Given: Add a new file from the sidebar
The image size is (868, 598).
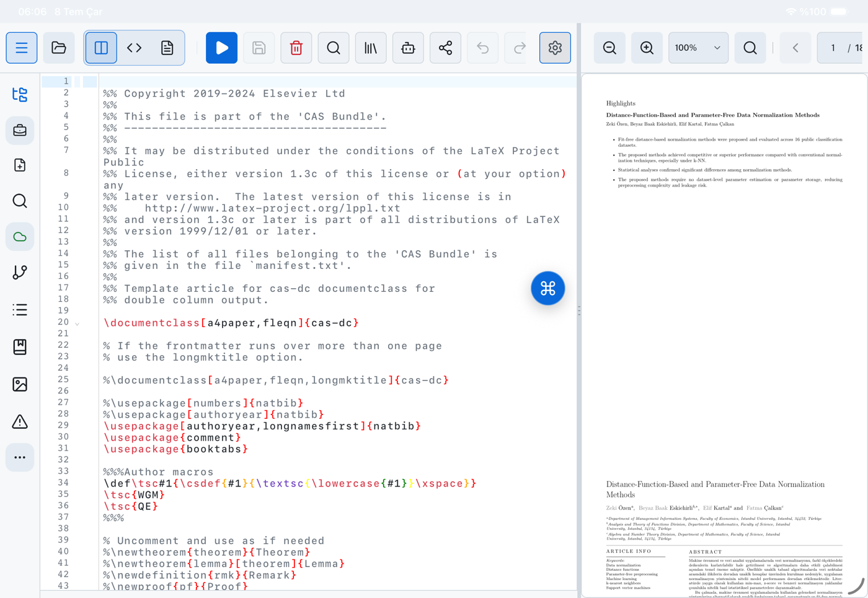Looking at the screenshot, I should click(20, 165).
